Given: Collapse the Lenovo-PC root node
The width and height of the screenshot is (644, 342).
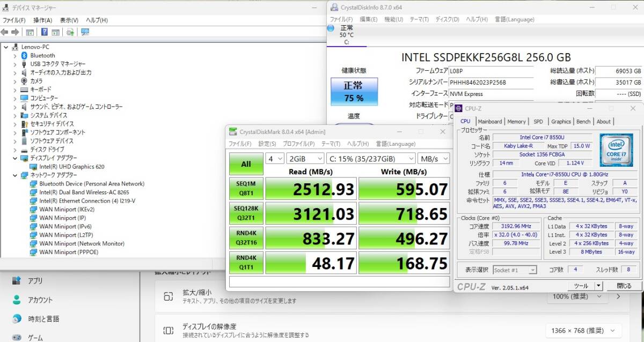Looking at the screenshot, I should click(x=6, y=47).
